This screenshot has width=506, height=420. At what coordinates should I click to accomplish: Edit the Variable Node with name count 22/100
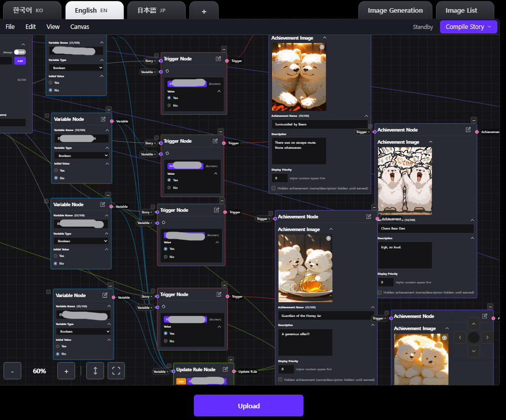point(103,204)
